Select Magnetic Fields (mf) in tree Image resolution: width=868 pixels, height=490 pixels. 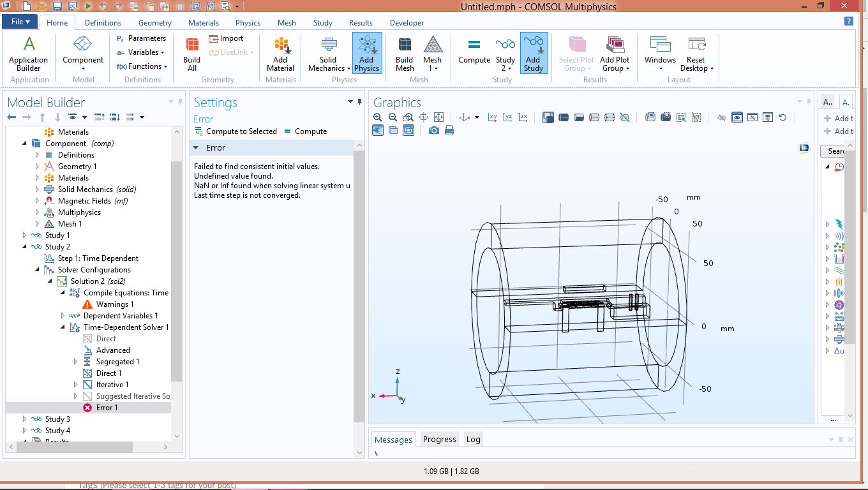84,201
